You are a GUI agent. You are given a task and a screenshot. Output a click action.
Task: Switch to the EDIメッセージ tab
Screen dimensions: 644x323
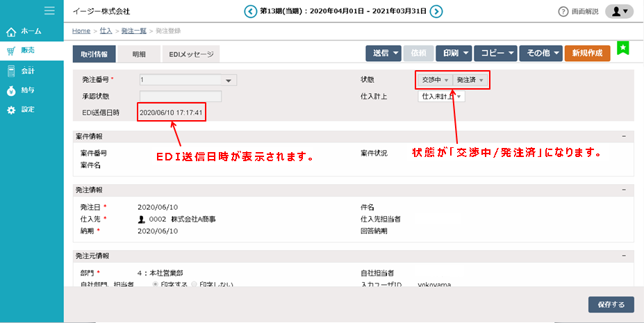point(190,53)
